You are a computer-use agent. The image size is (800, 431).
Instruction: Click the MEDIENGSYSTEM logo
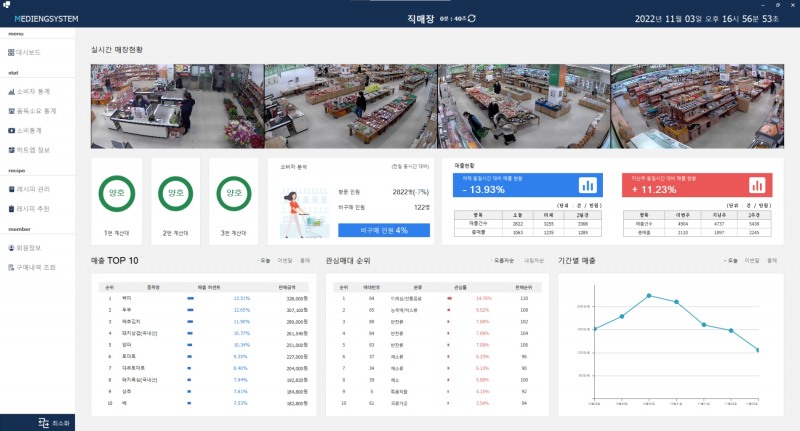pyautogui.click(x=46, y=19)
